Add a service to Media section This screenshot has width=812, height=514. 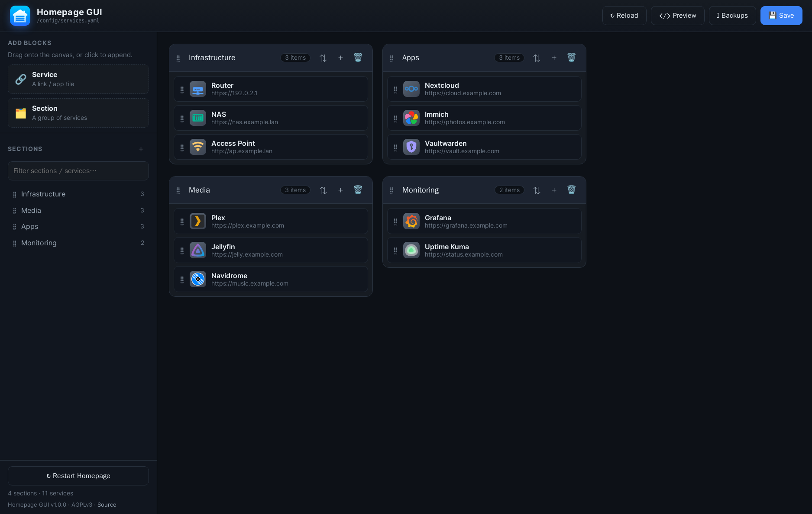click(x=340, y=190)
